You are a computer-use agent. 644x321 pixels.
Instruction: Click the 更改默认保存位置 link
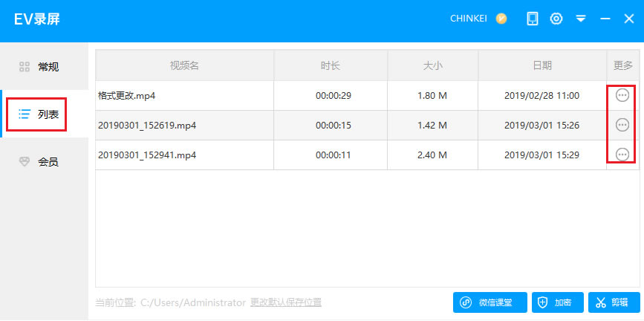(286, 302)
